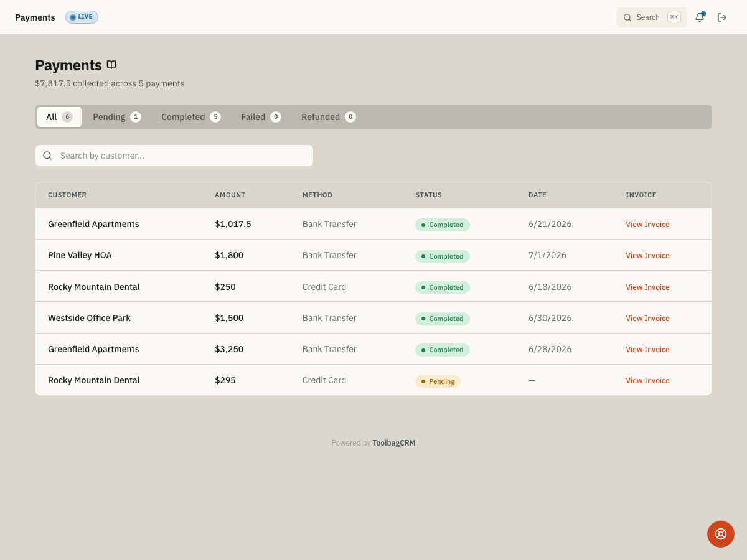
Task: Select the All tab
Action: tap(59, 117)
